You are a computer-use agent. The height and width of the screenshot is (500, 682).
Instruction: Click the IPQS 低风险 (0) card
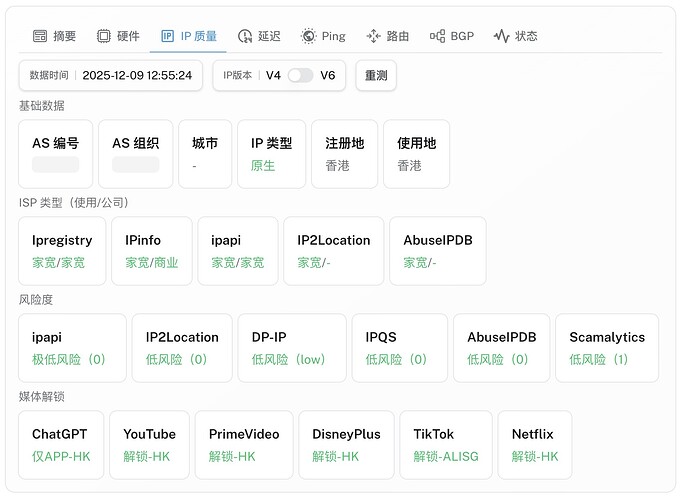[x=400, y=348]
